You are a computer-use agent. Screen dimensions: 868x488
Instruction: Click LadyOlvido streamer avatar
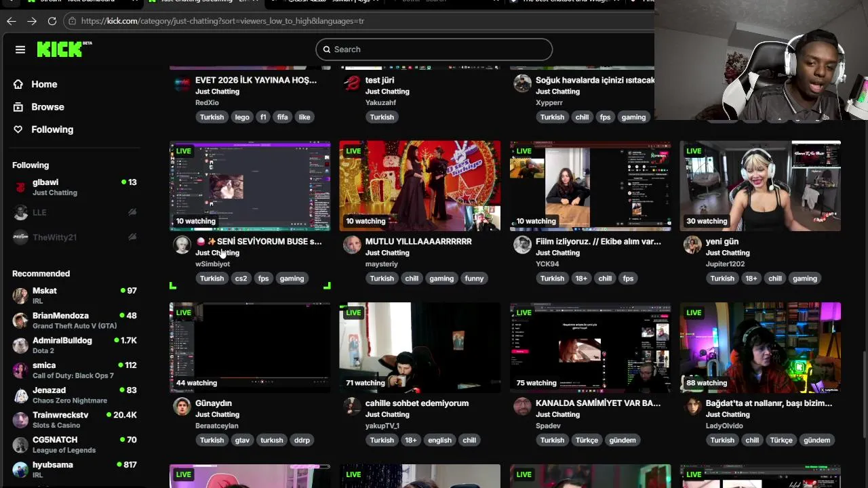[692, 407]
